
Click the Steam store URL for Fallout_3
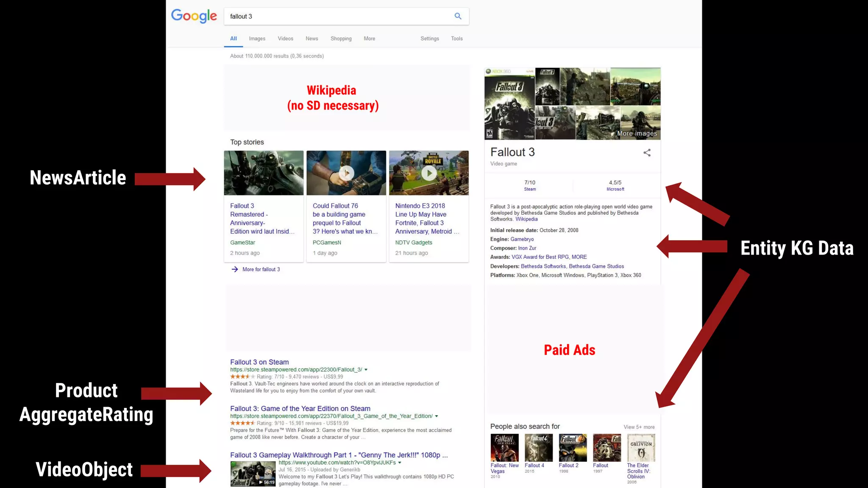296,370
